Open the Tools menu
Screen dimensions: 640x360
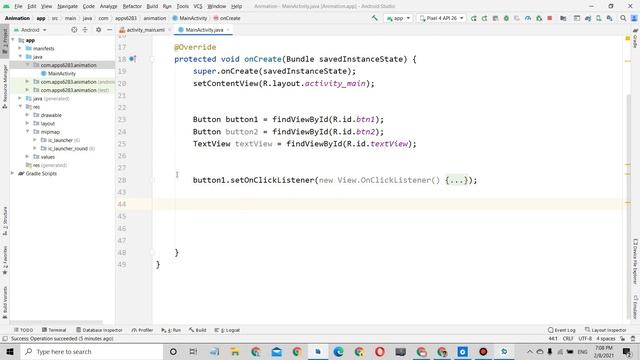[x=182, y=6]
